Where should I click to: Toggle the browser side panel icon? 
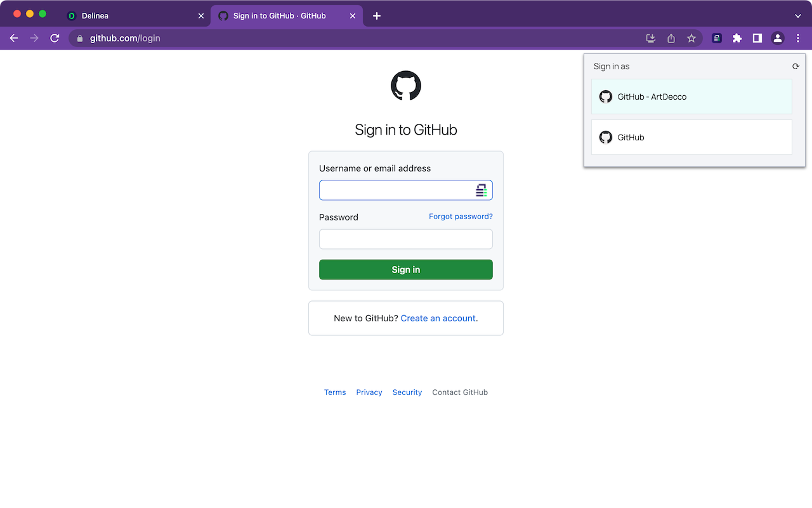pos(757,38)
